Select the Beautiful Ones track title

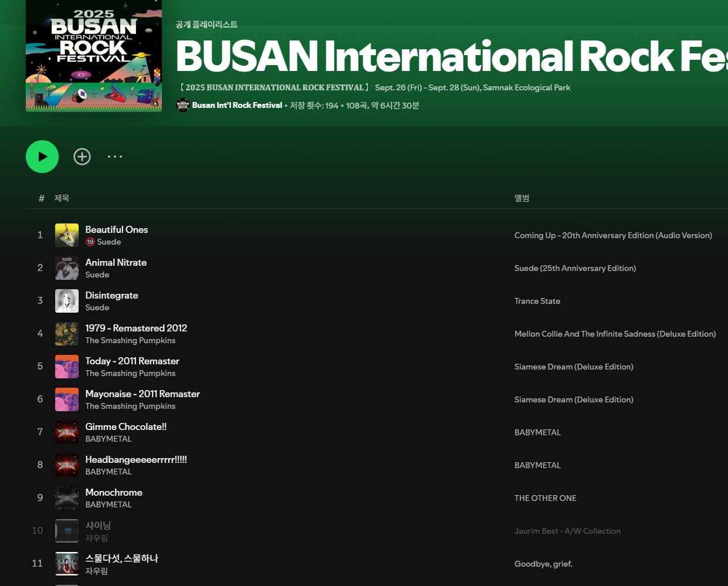[x=117, y=230]
